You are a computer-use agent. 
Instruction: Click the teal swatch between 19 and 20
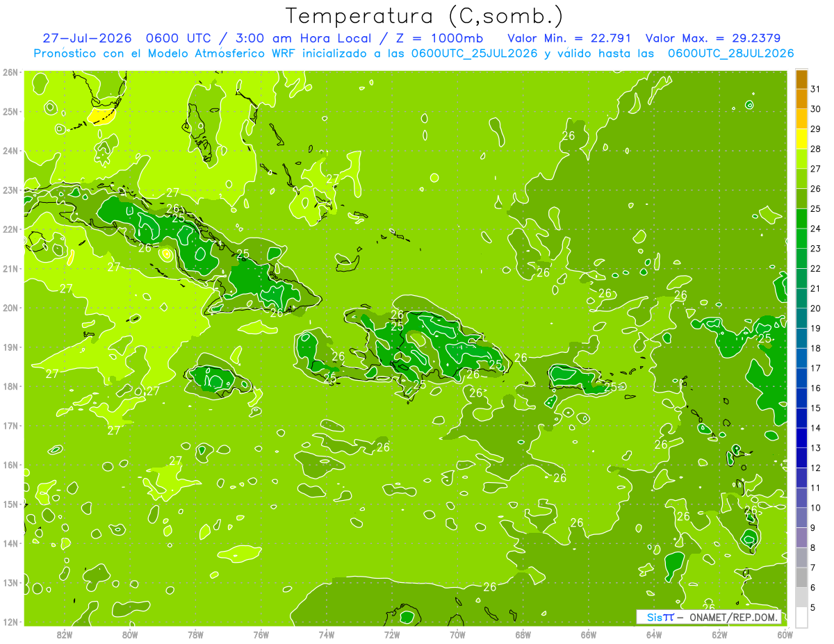801,318
